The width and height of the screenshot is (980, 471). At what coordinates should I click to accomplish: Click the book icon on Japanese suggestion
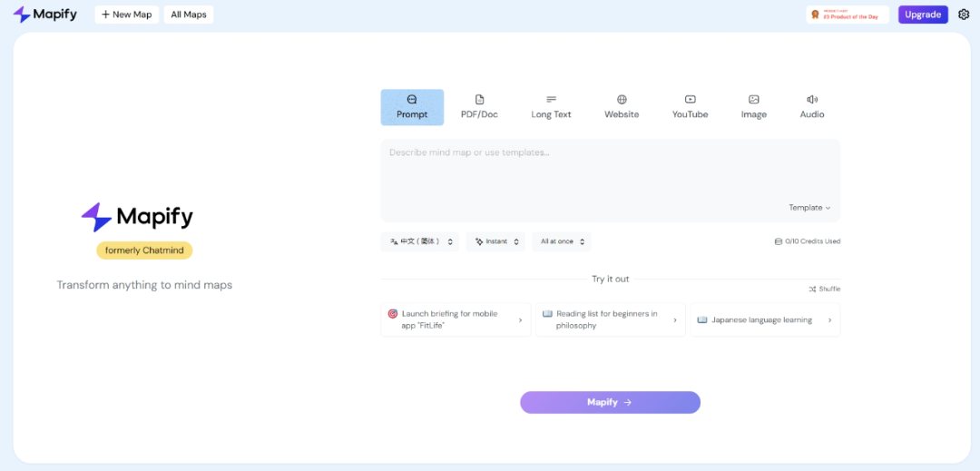[x=701, y=319]
